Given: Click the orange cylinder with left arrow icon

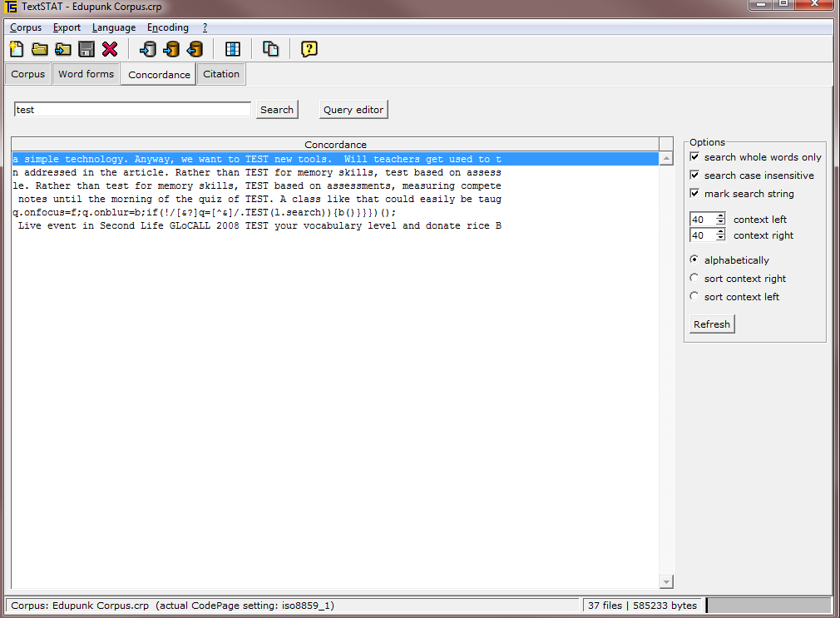Looking at the screenshot, I should pos(195,49).
